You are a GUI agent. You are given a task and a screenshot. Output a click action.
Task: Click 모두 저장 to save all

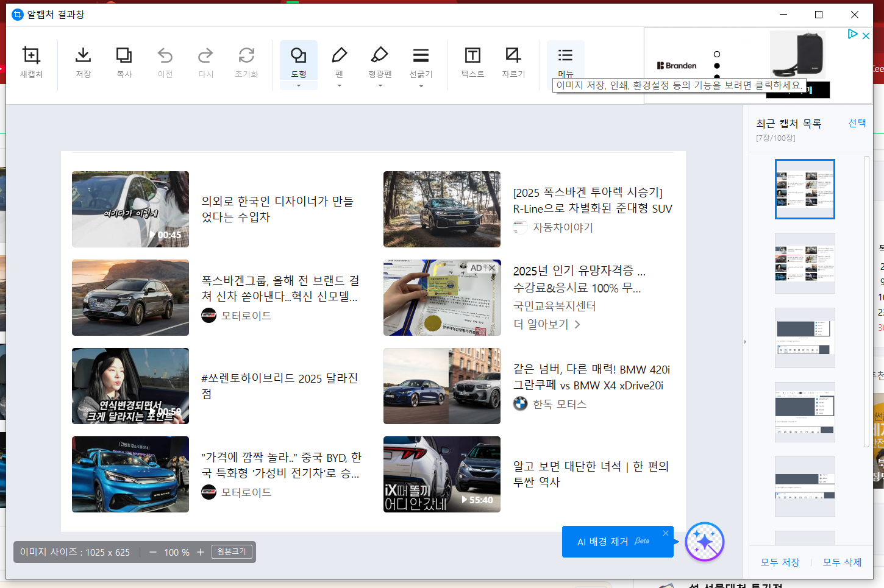tap(780, 562)
